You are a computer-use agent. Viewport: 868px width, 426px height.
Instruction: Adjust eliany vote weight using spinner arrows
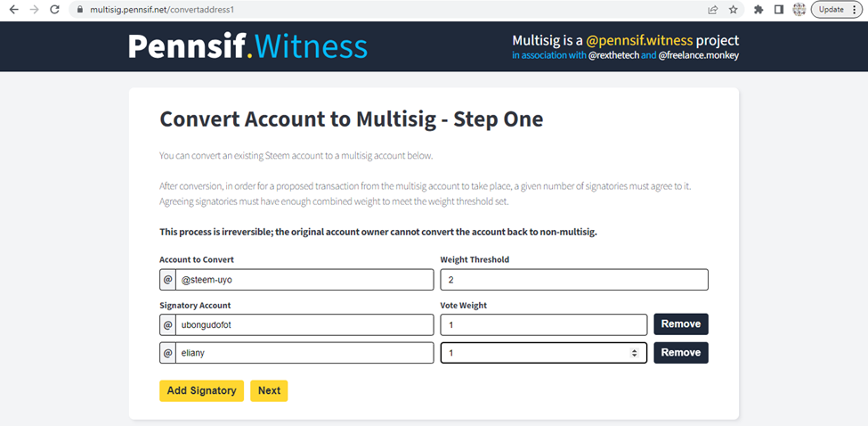pyautogui.click(x=635, y=353)
